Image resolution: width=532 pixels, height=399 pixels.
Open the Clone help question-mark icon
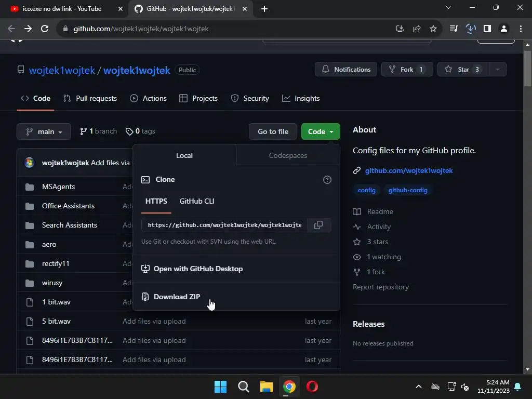click(x=327, y=180)
